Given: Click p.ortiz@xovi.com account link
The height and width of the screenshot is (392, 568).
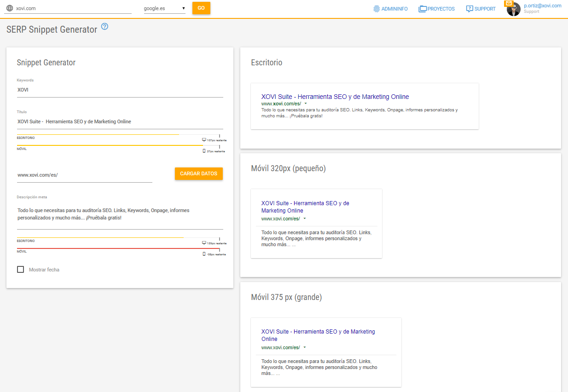Looking at the screenshot, I should [543, 6].
